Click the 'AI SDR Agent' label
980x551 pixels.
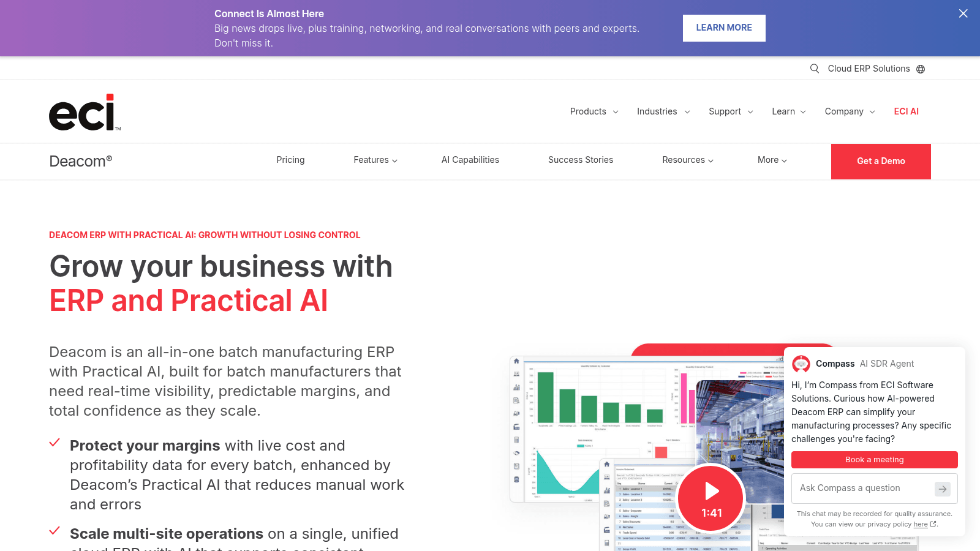pyautogui.click(x=887, y=364)
